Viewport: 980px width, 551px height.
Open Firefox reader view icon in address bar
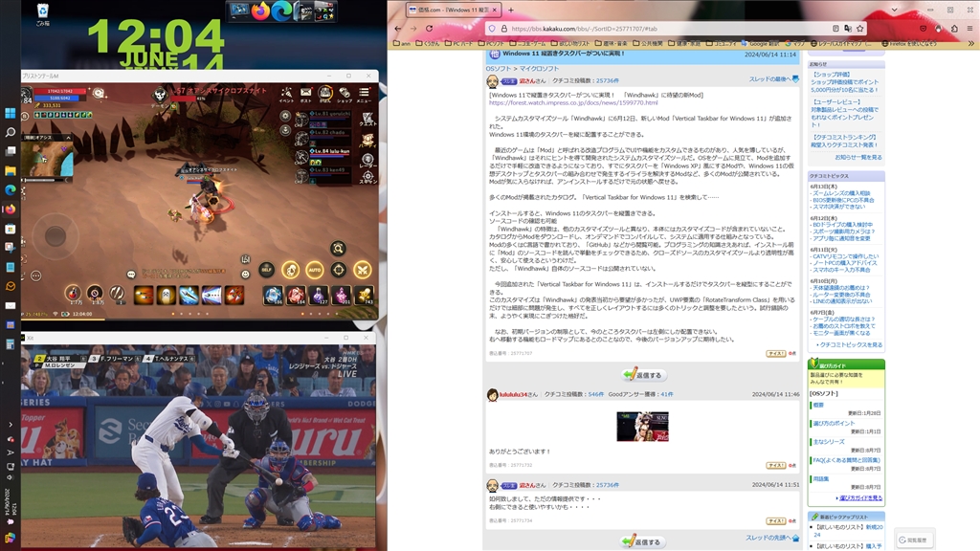click(835, 28)
